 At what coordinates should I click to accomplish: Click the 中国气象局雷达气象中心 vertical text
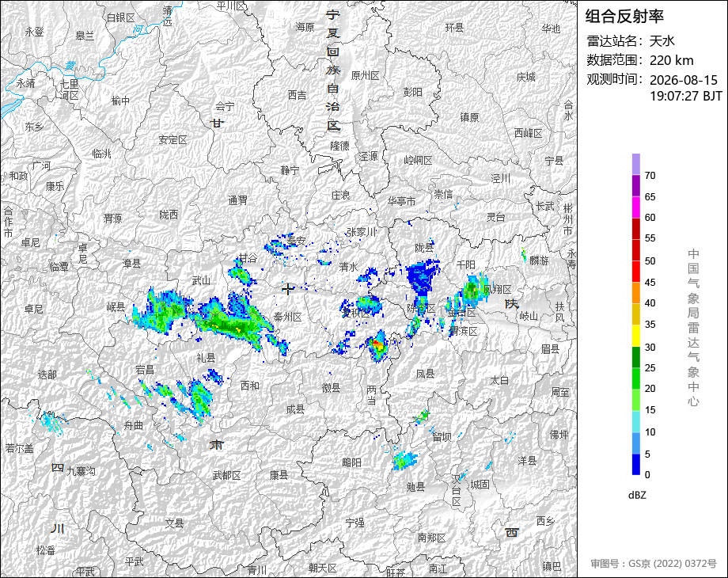[x=693, y=328]
